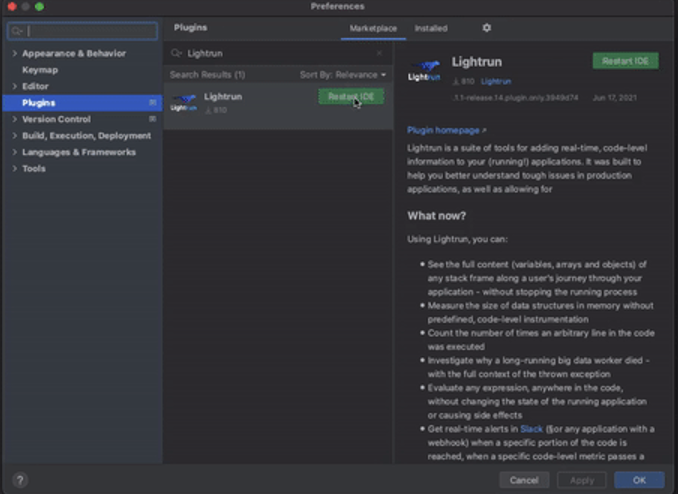Focus the plugin search field containing Lightrun
Viewport: 678px width, 494px height.
pos(277,53)
